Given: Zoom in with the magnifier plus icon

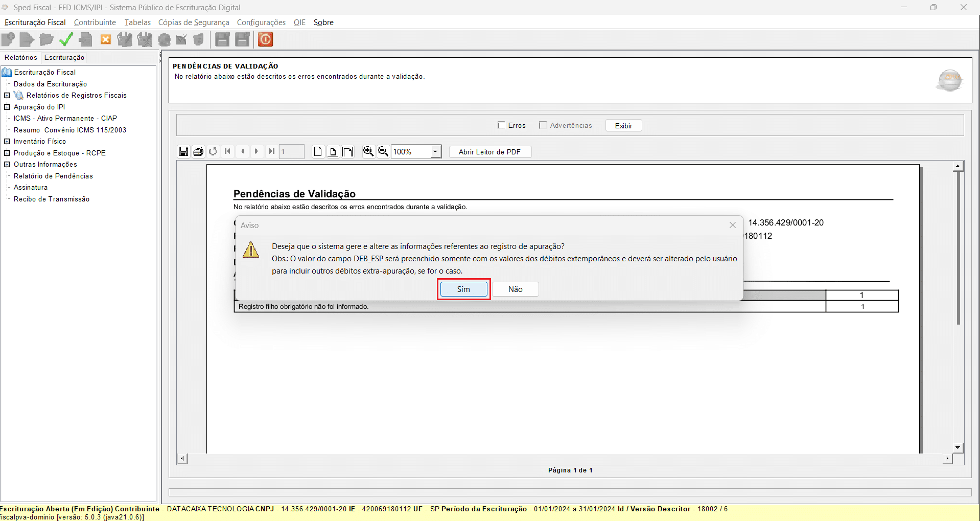Looking at the screenshot, I should (x=368, y=151).
